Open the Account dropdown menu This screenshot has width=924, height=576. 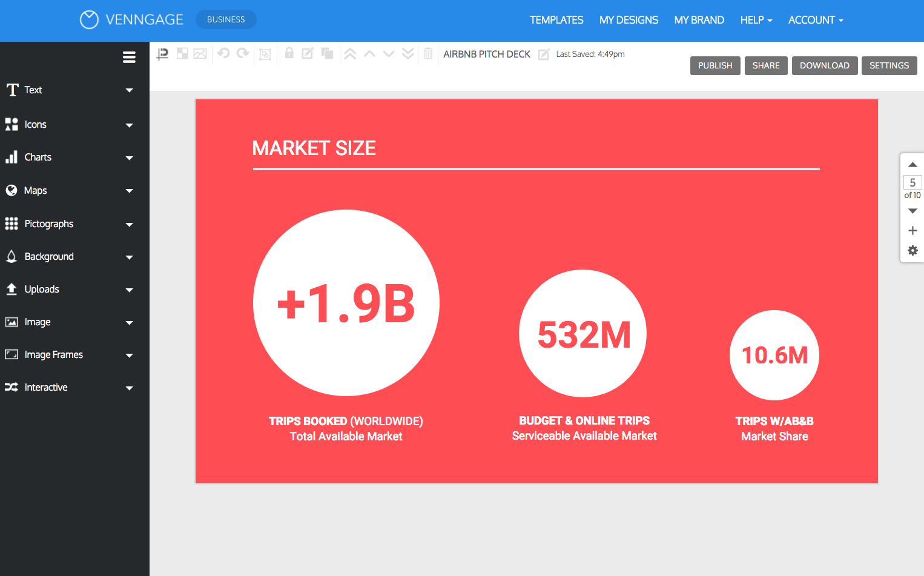pos(816,20)
